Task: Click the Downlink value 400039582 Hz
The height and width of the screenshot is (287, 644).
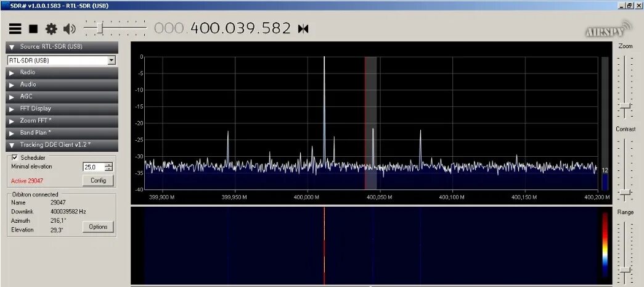Action: [x=68, y=211]
